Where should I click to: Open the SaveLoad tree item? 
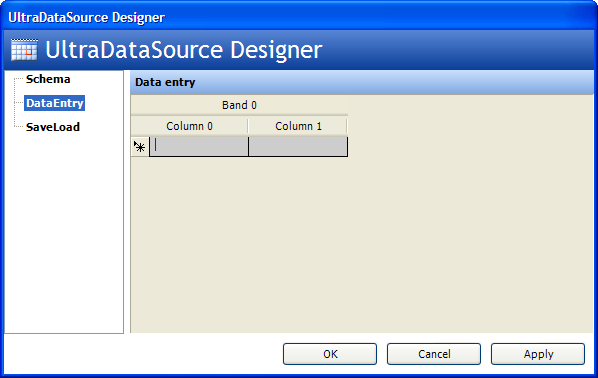click(x=53, y=127)
